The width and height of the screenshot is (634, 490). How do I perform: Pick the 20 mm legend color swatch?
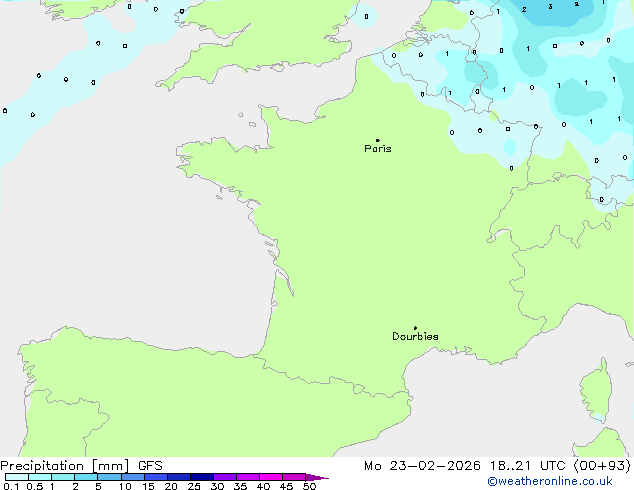coord(178,477)
